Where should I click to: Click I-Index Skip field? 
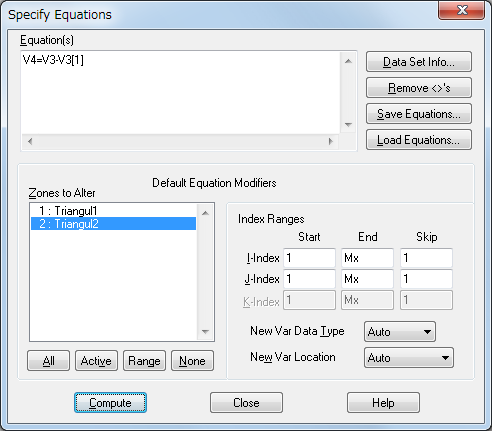pyautogui.click(x=426, y=258)
